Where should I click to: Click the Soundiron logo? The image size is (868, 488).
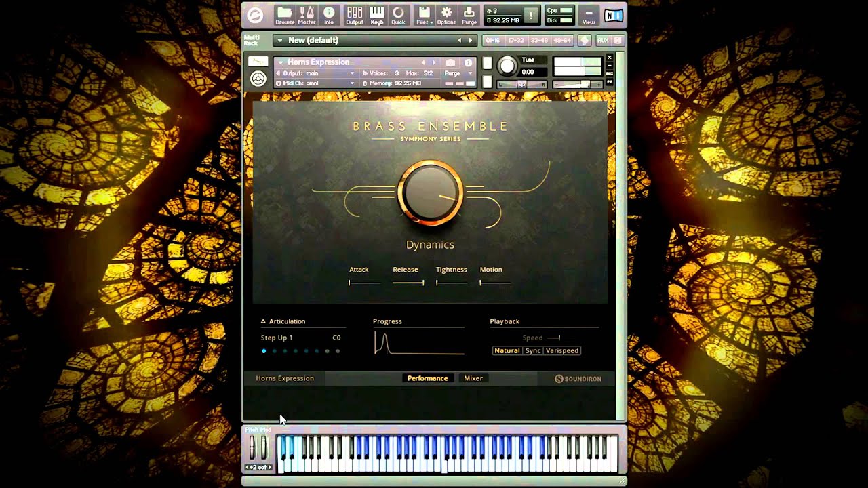coord(578,378)
